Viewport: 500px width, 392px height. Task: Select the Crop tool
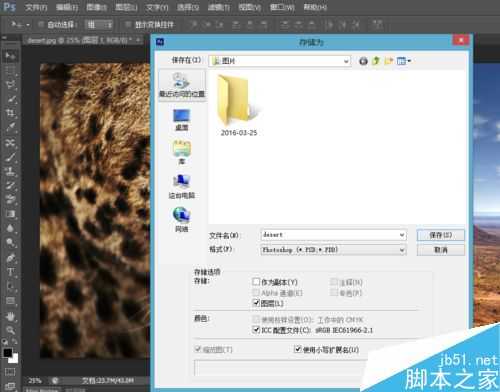[x=10, y=113]
